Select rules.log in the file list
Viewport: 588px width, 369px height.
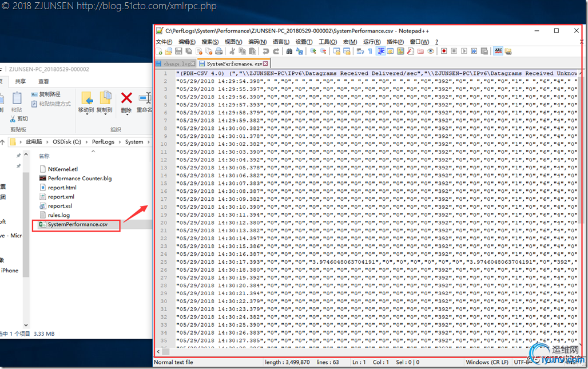55,215
